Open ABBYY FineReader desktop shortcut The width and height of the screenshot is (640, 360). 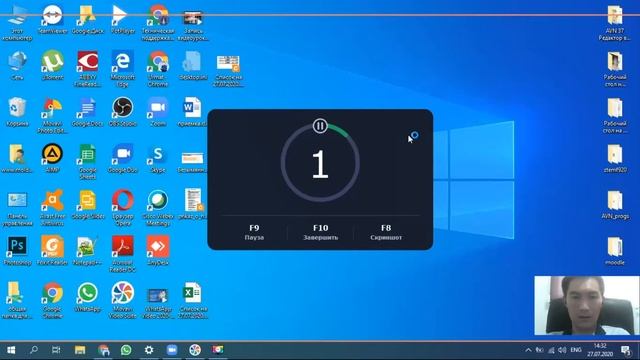click(87, 68)
